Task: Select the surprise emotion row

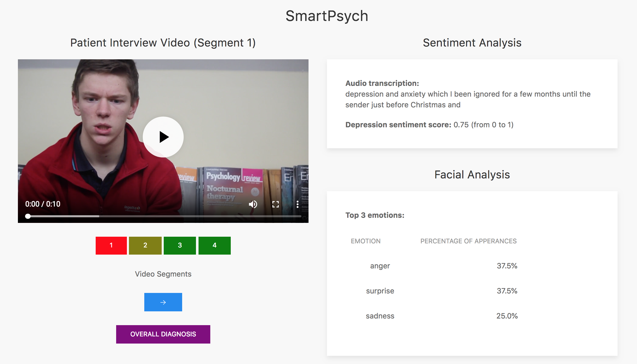Action: (x=380, y=291)
